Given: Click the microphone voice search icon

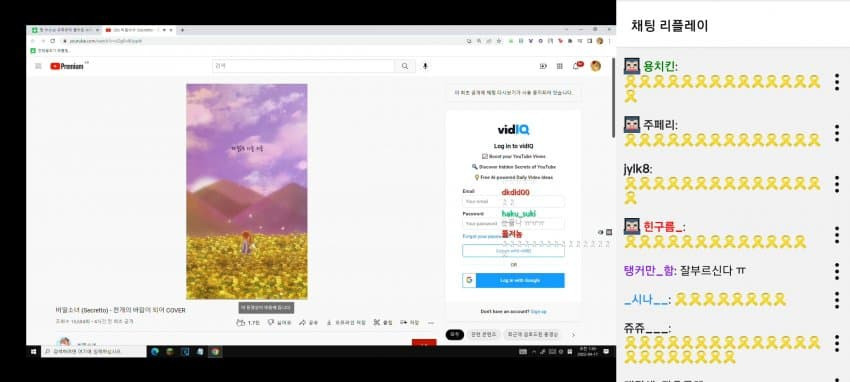Looking at the screenshot, I should point(425,66).
